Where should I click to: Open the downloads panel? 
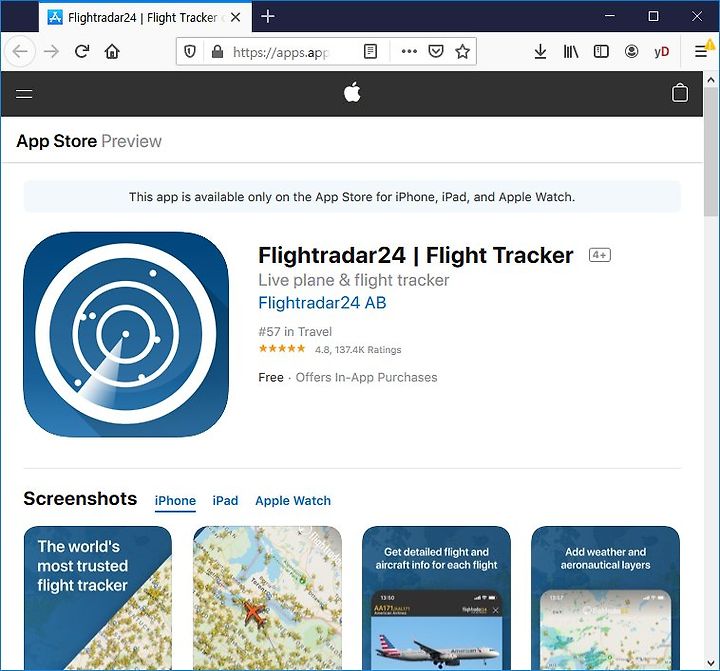[x=540, y=51]
